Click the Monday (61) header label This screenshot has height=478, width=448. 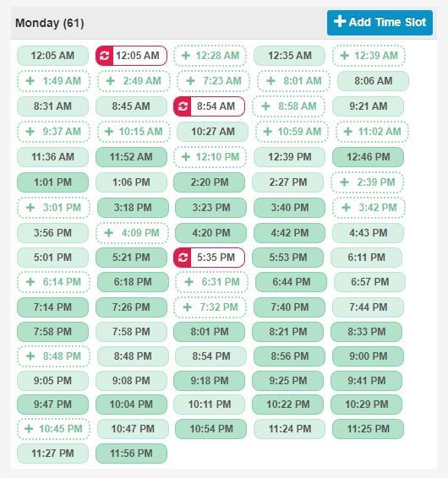tap(49, 23)
